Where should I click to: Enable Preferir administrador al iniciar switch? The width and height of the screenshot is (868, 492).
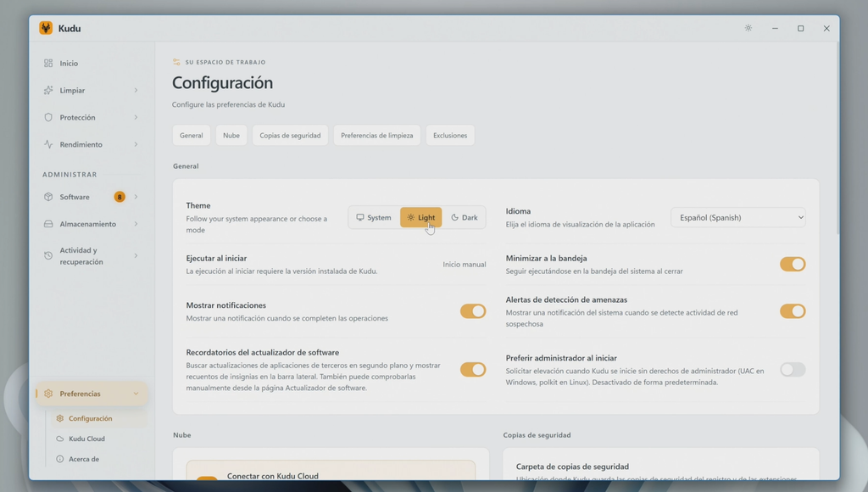pos(793,370)
